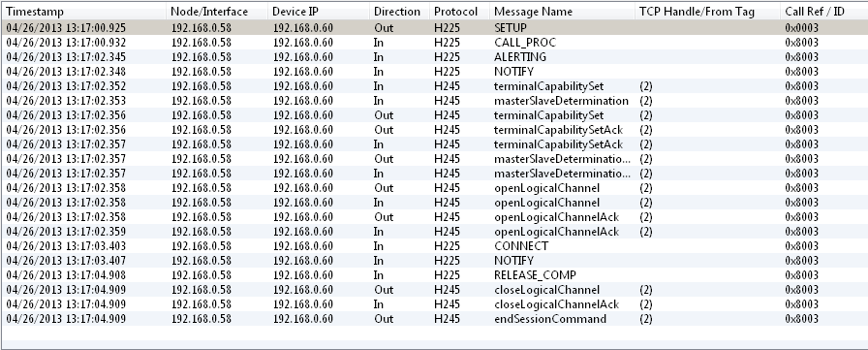
Task: Select the NOTIFY row at 13:17:03.407
Action: pyautogui.click(x=435, y=260)
